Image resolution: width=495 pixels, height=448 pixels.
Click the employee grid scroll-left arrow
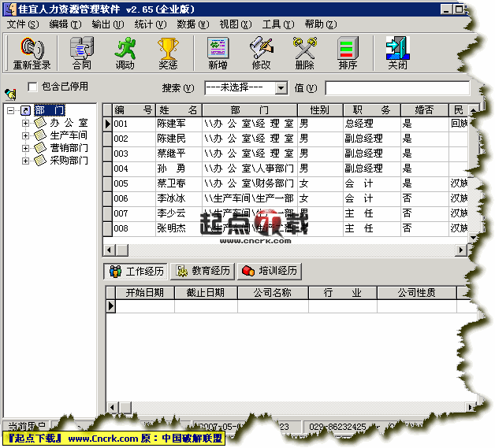(x=109, y=250)
